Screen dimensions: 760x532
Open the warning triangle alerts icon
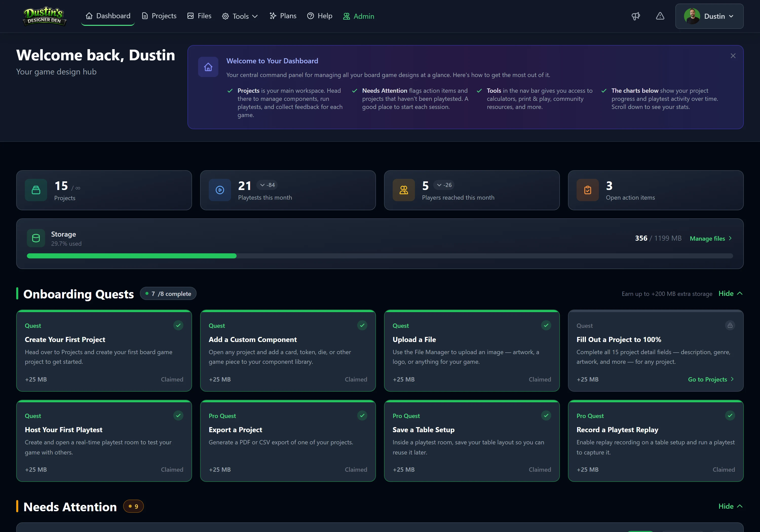point(660,16)
